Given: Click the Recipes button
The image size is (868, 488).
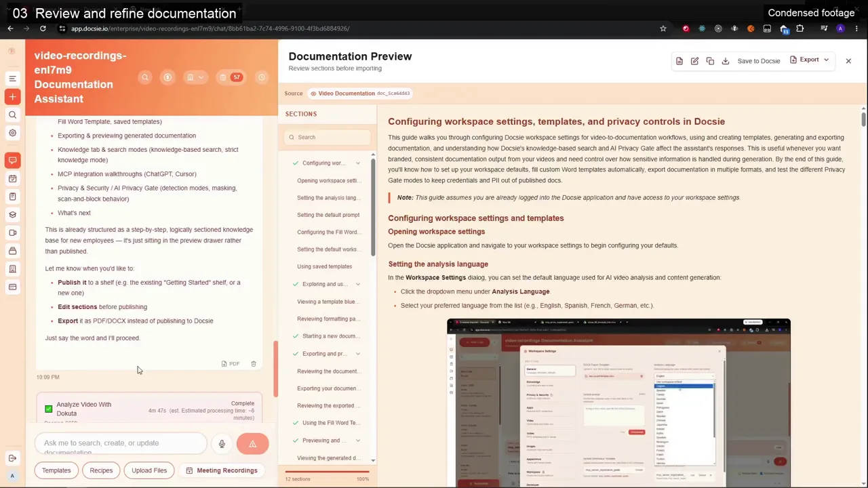Looking at the screenshot, I should click(101, 470).
